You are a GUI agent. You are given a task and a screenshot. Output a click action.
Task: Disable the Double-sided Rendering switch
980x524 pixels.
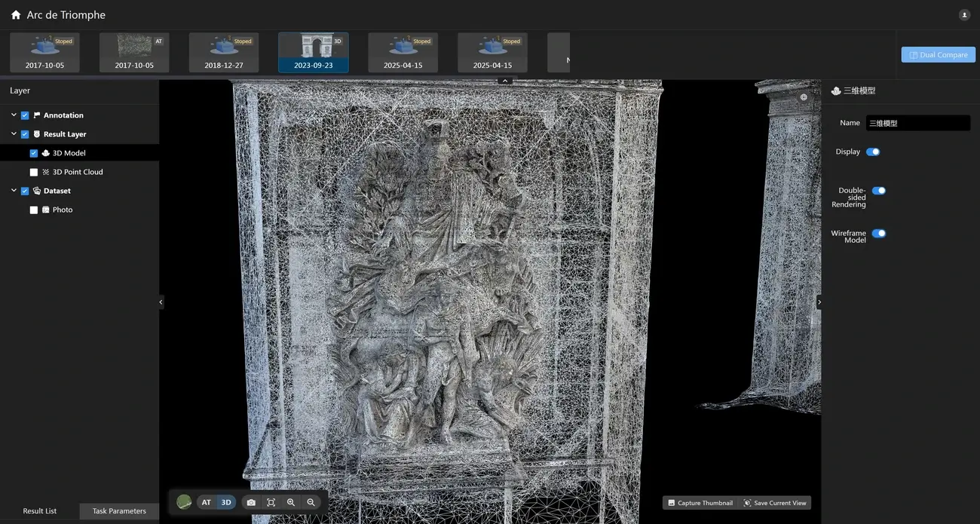pos(878,191)
